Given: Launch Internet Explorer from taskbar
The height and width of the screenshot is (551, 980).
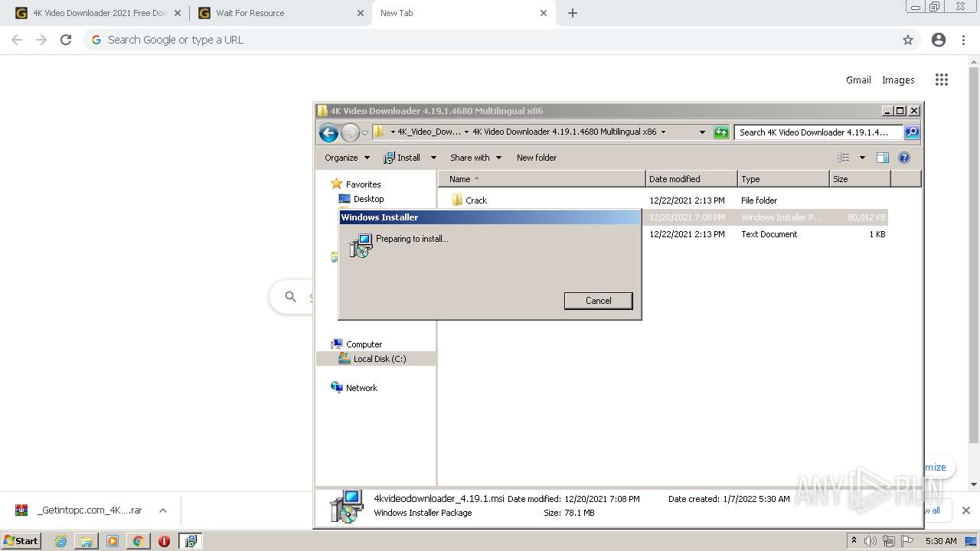Looking at the screenshot, I should coord(60,541).
